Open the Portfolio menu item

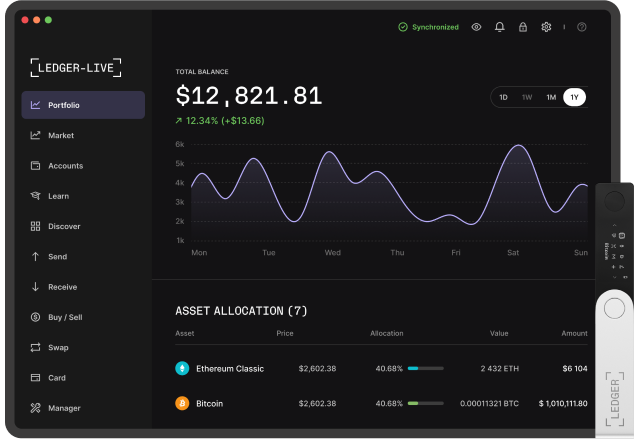(83, 105)
